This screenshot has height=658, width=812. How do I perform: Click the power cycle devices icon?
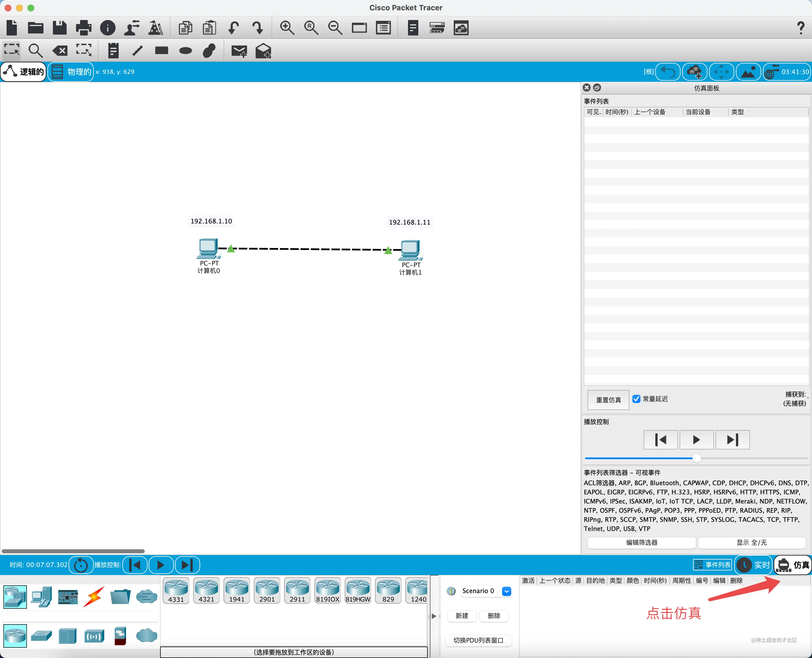81,565
